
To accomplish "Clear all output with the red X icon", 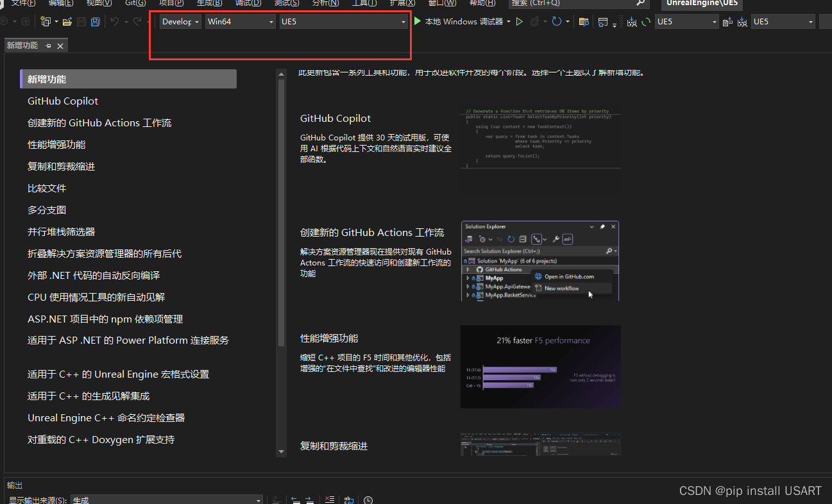I will pyautogui.click(x=329, y=500).
